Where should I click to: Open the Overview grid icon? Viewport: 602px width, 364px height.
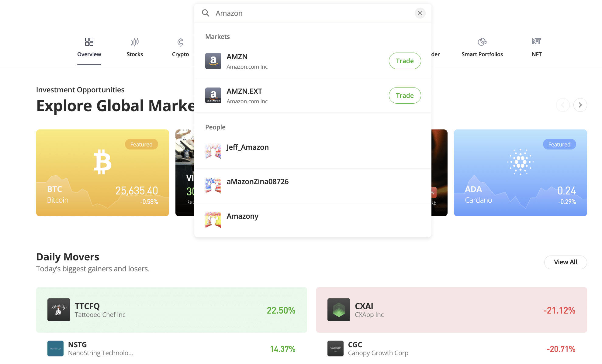[x=89, y=42]
